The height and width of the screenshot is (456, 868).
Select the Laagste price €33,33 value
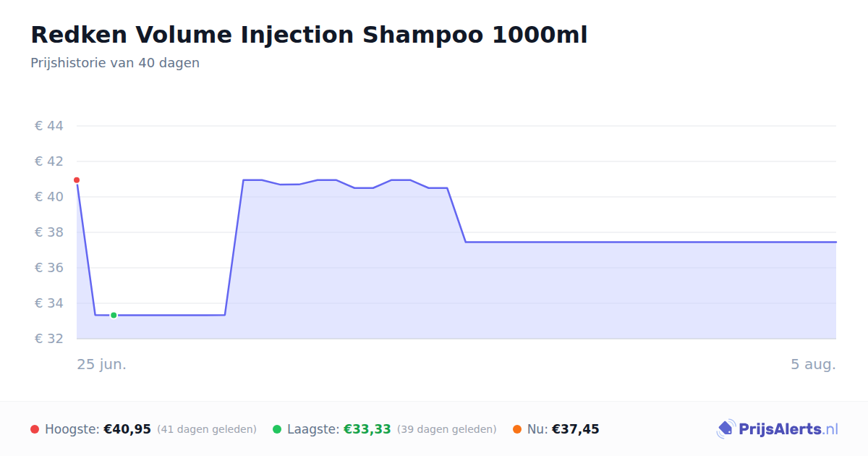coord(367,429)
